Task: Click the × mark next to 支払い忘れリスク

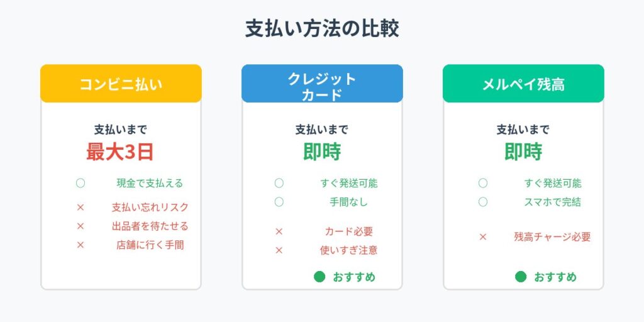Action: [80, 207]
